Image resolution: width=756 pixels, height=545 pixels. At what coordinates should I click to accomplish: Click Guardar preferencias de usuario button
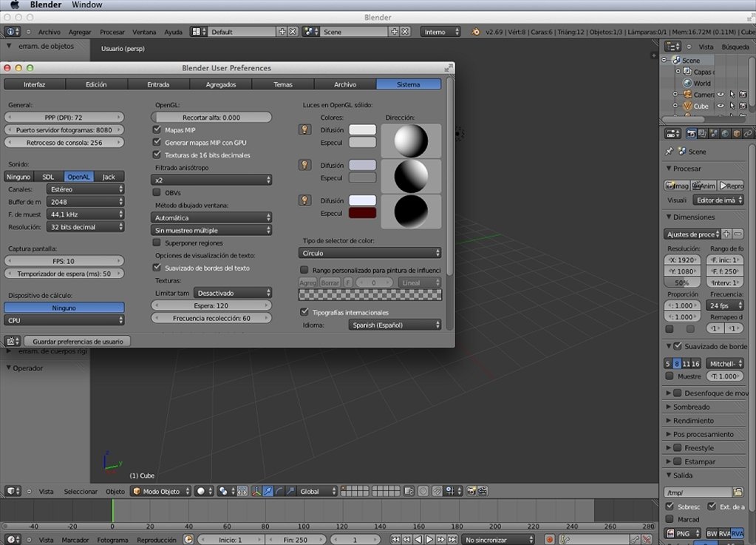[78, 341]
